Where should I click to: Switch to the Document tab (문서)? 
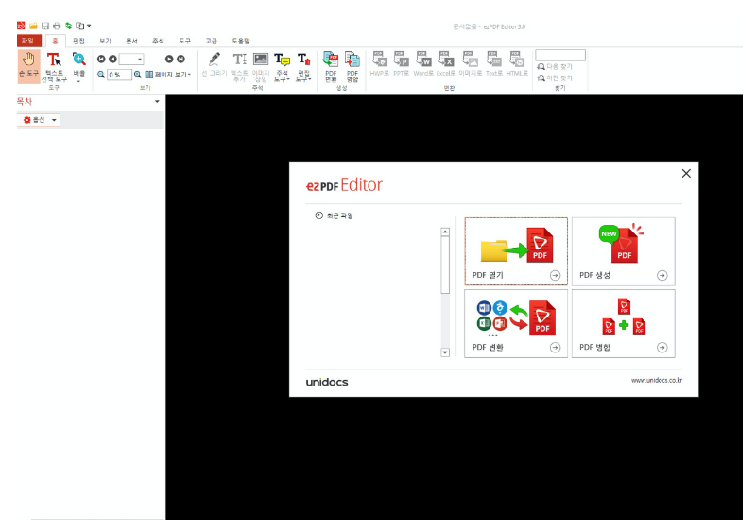point(131,41)
